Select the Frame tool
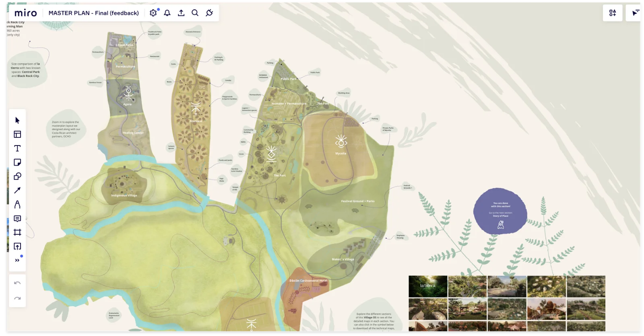Viewport: 644px width, 336px height. click(x=17, y=232)
